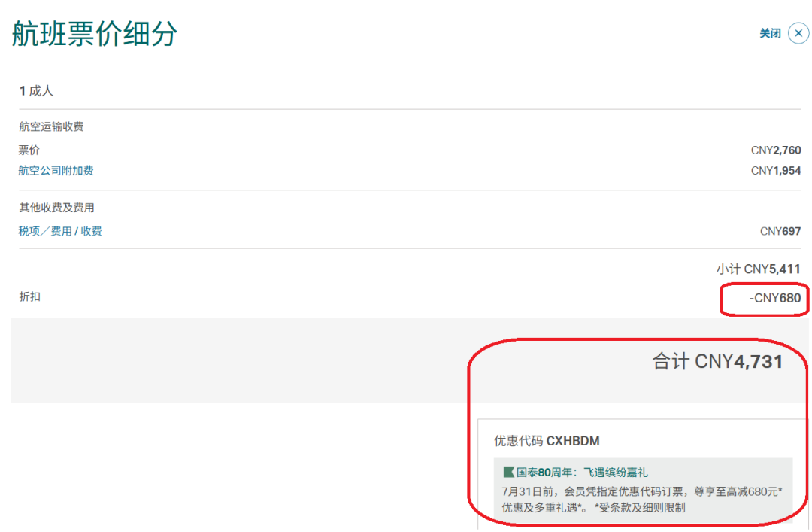Click the 1 成人 passenger label

tap(36, 91)
